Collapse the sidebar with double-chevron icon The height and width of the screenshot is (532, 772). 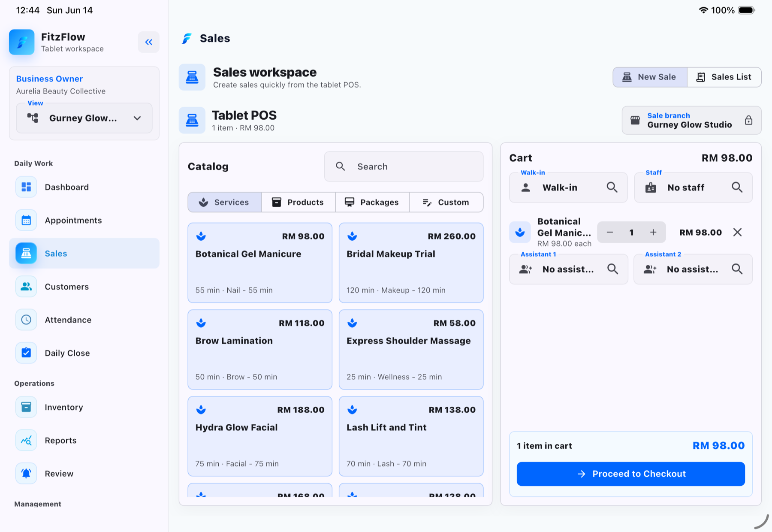pos(148,42)
